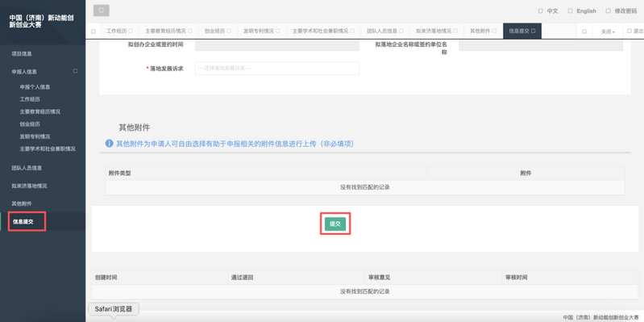Click 退出 to log out

coord(638,31)
